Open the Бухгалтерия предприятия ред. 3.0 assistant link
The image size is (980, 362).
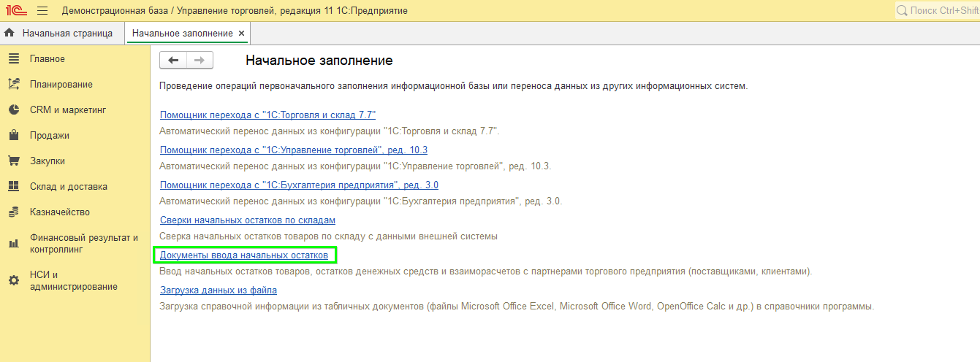click(x=299, y=185)
